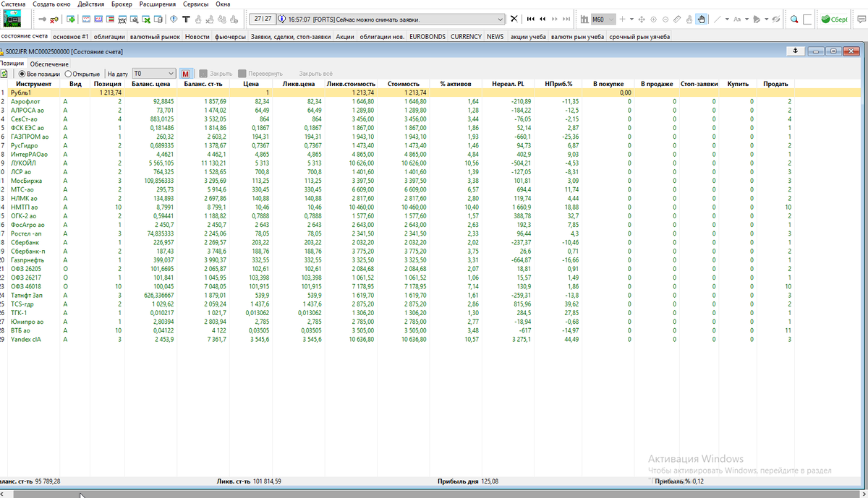Image resolution: width=868 pixels, height=498 pixels.
Task: Switch to Заявки, сделки, стоп-заявки tab
Action: (291, 36)
